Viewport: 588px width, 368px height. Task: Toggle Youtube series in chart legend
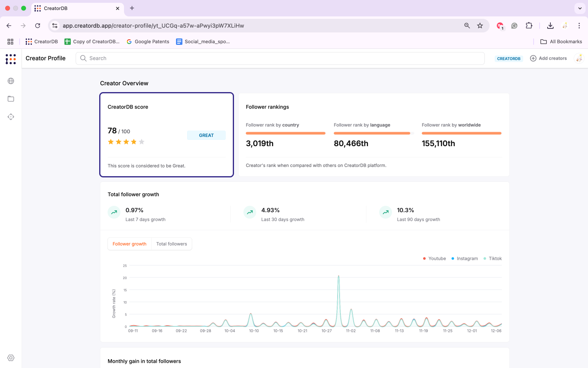click(x=434, y=259)
